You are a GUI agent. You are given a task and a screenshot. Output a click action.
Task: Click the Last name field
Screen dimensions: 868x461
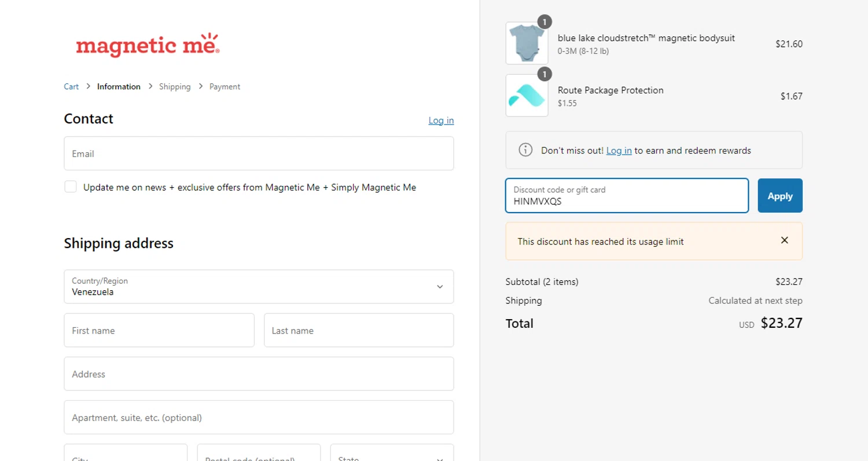pyautogui.click(x=358, y=330)
